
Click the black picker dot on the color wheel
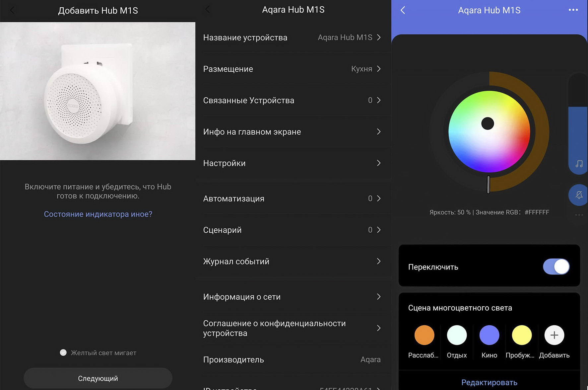[488, 123]
